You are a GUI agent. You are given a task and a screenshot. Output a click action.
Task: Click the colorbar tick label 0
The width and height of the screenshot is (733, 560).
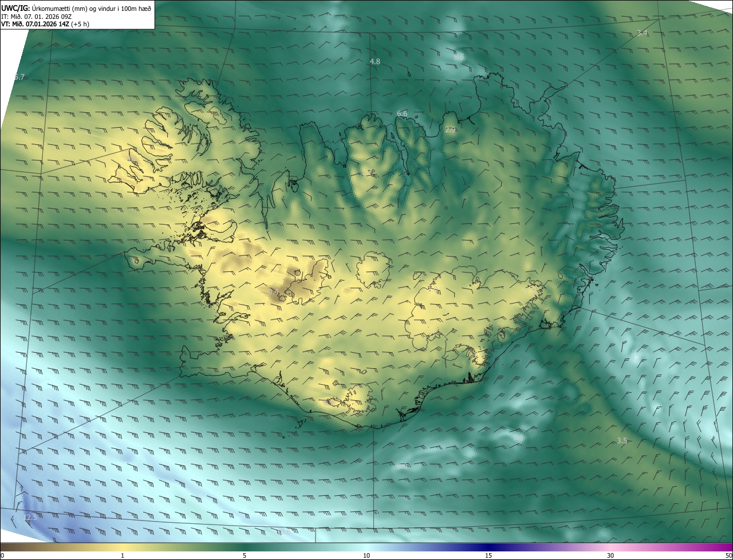coord(2,555)
